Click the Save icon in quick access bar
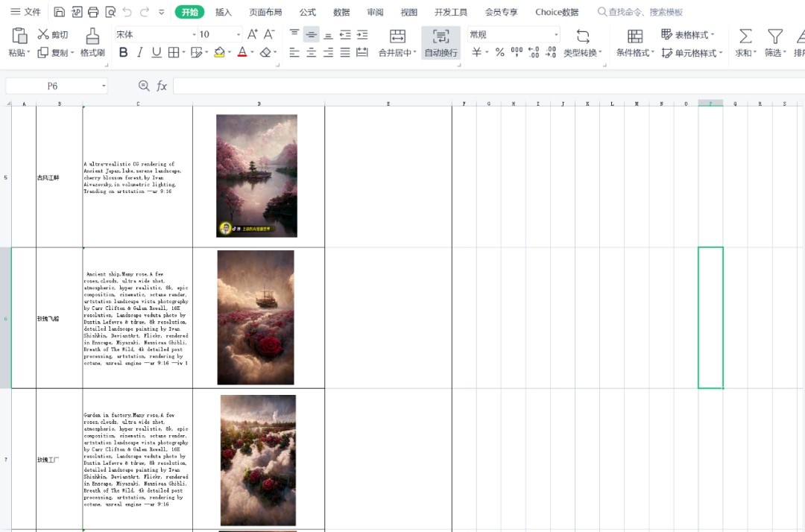 [60, 12]
